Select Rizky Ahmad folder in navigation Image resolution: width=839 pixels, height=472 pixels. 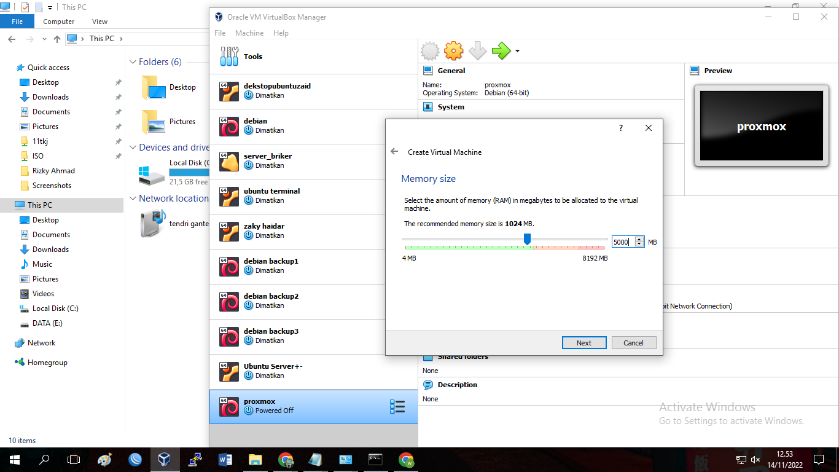[x=53, y=171]
